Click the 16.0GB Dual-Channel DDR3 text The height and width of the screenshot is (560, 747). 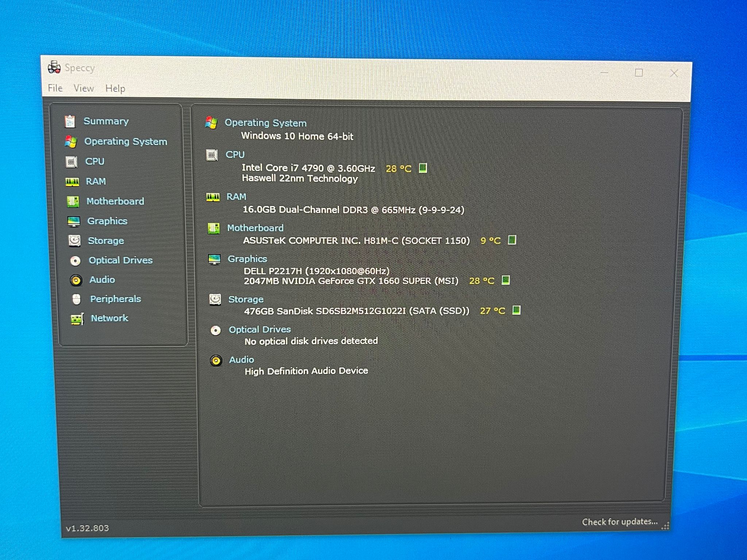pos(353,210)
